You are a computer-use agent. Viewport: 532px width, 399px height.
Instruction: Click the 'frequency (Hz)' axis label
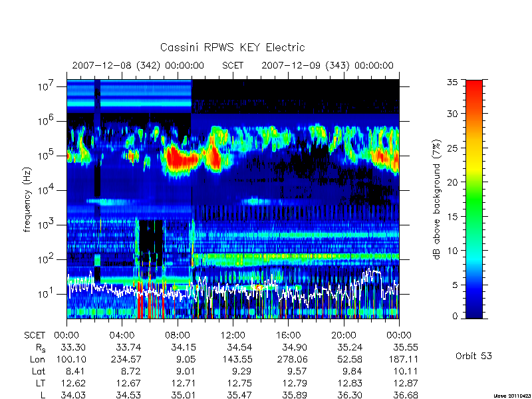coord(27,199)
